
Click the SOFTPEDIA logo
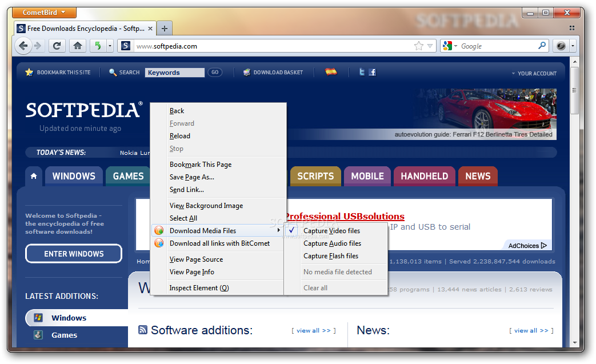84,110
